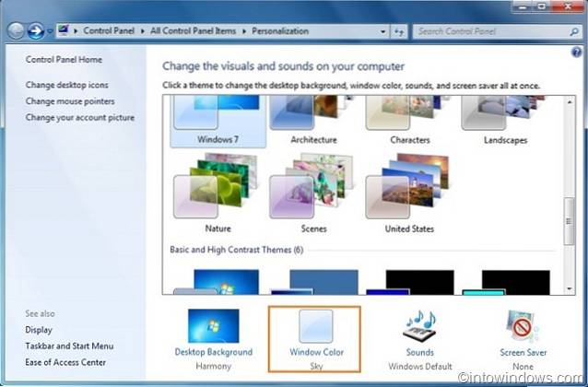588x387 pixels.
Task: Minimize the Personalization window
Action: click(523, 6)
